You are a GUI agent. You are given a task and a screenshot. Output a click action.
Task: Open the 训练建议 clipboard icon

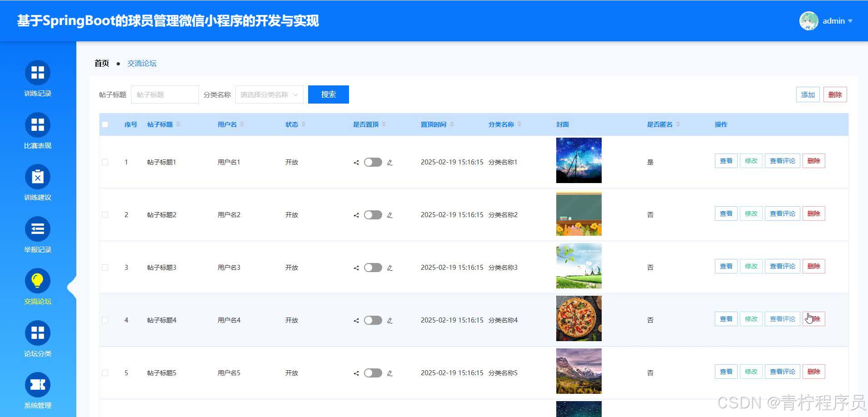click(x=37, y=177)
